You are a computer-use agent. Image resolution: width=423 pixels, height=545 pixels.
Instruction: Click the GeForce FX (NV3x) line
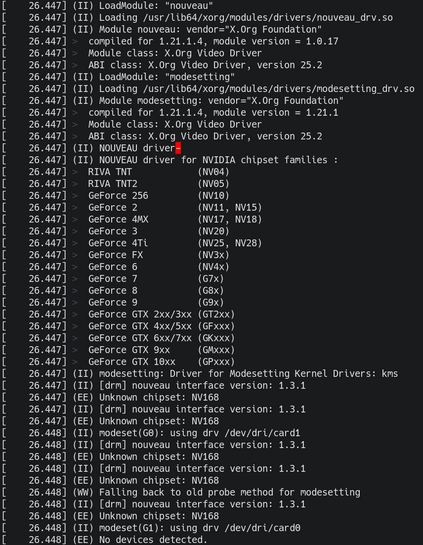[159, 255]
